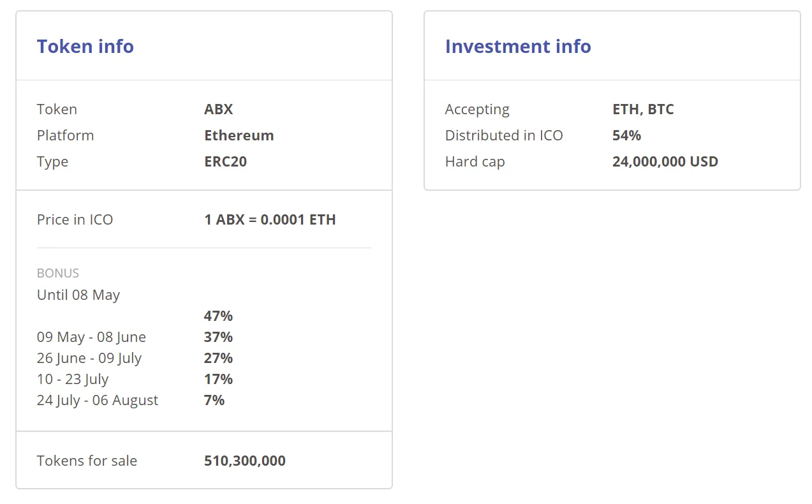The width and height of the screenshot is (812, 504).
Task: Click the Ethereum platform value
Action: coord(239,135)
